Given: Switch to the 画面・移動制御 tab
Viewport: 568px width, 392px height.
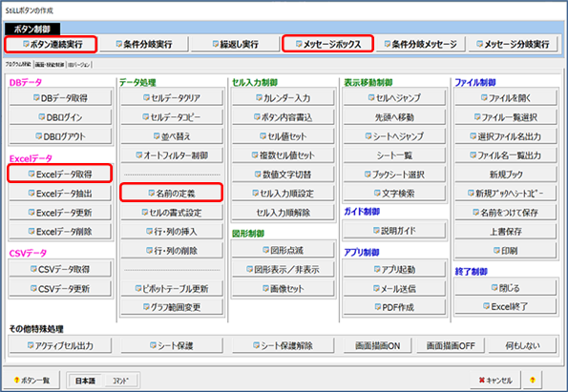Looking at the screenshot, I should pos(50,65).
